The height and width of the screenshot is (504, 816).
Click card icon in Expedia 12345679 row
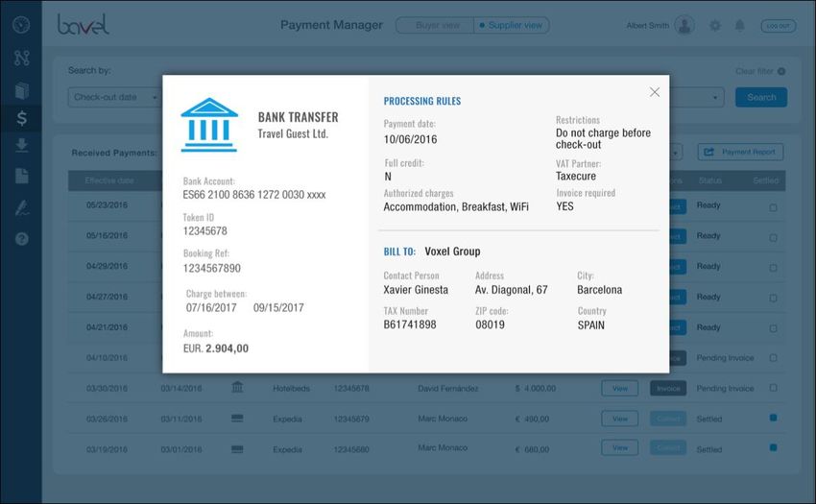click(237, 419)
